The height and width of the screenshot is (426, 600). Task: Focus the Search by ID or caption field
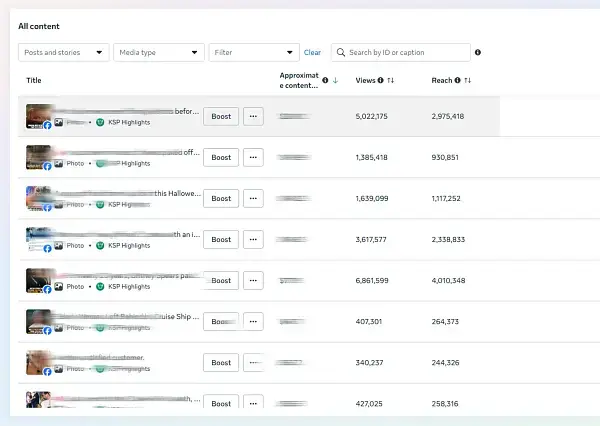click(405, 52)
